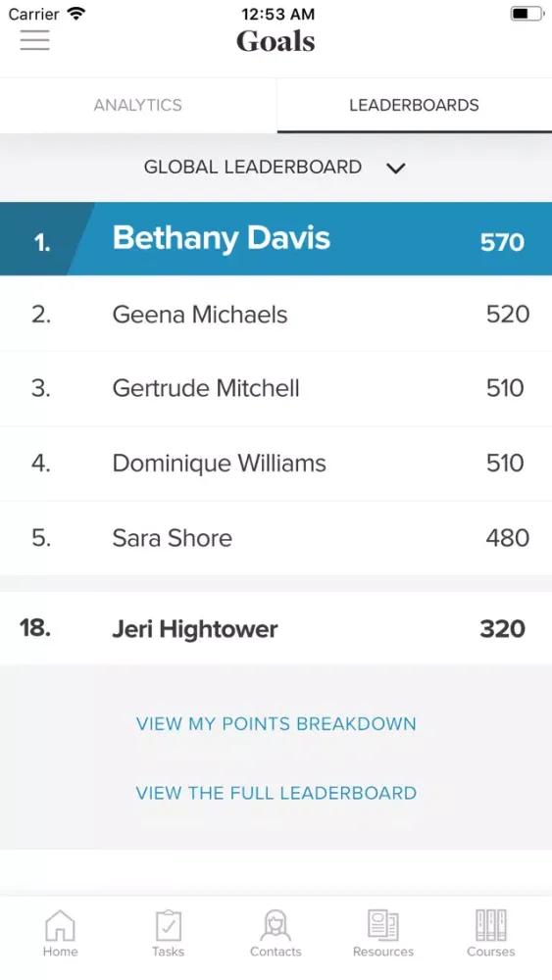Open the hamburger menu icon
Screen dimensions: 552x980
(34, 40)
